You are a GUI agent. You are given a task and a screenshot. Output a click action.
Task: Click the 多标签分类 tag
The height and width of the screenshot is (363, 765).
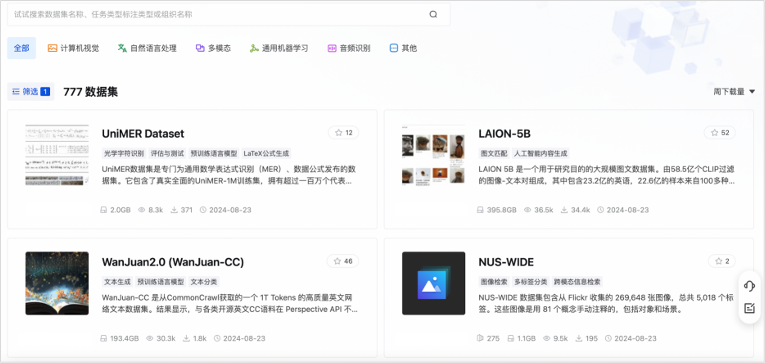(530, 282)
